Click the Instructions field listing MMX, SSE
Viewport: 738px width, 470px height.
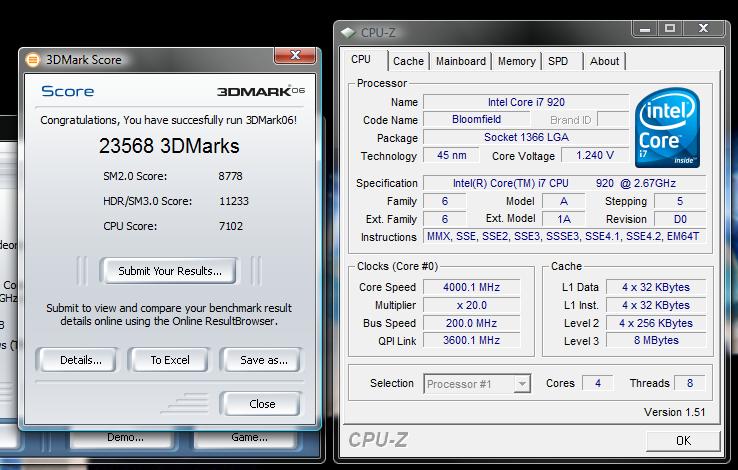pyautogui.click(x=564, y=236)
